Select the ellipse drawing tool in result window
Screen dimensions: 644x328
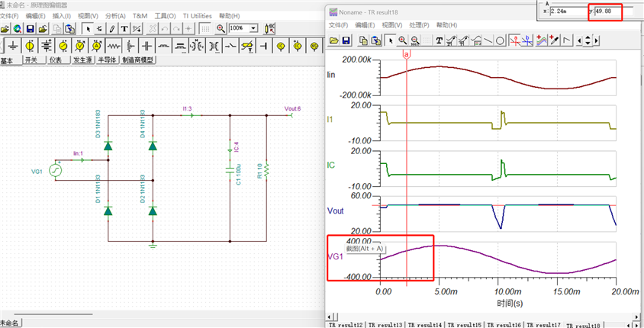pyautogui.click(x=500, y=40)
